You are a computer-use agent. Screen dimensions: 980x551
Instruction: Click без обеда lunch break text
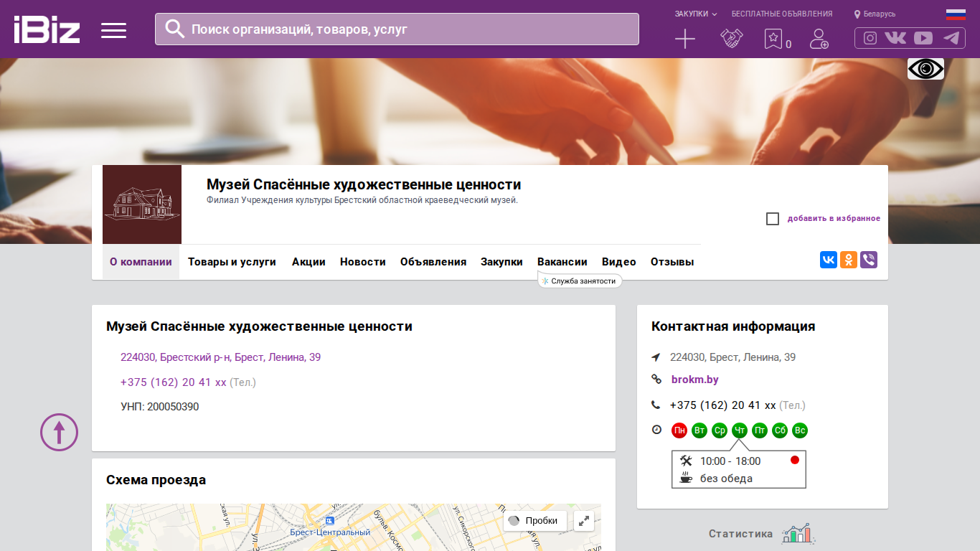tap(726, 479)
